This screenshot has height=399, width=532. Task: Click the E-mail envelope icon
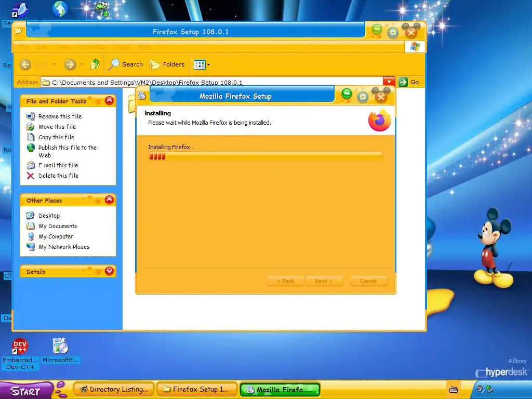[x=31, y=165]
